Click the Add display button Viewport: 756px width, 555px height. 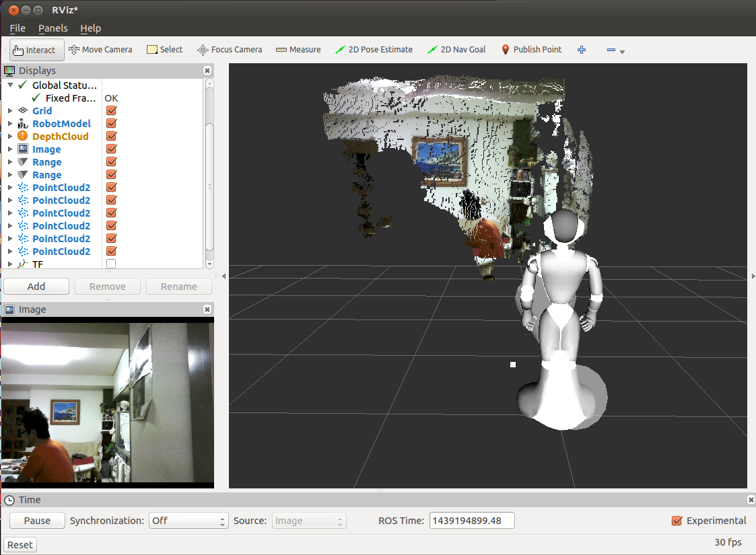tap(36, 287)
